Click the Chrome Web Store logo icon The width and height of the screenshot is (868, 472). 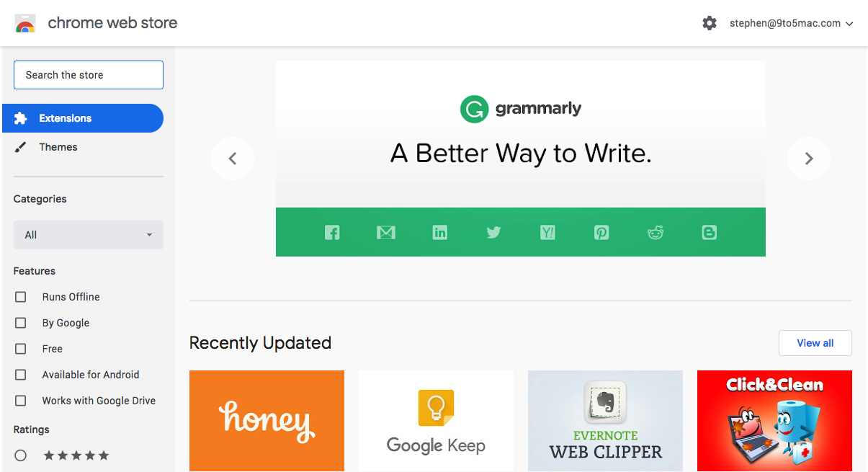click(25, 23)
